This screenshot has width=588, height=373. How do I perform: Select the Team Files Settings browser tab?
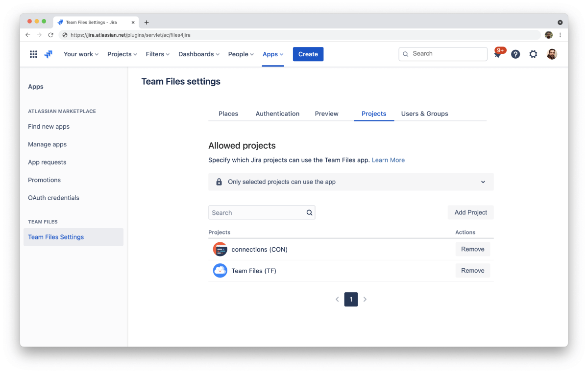coord(96,23)
